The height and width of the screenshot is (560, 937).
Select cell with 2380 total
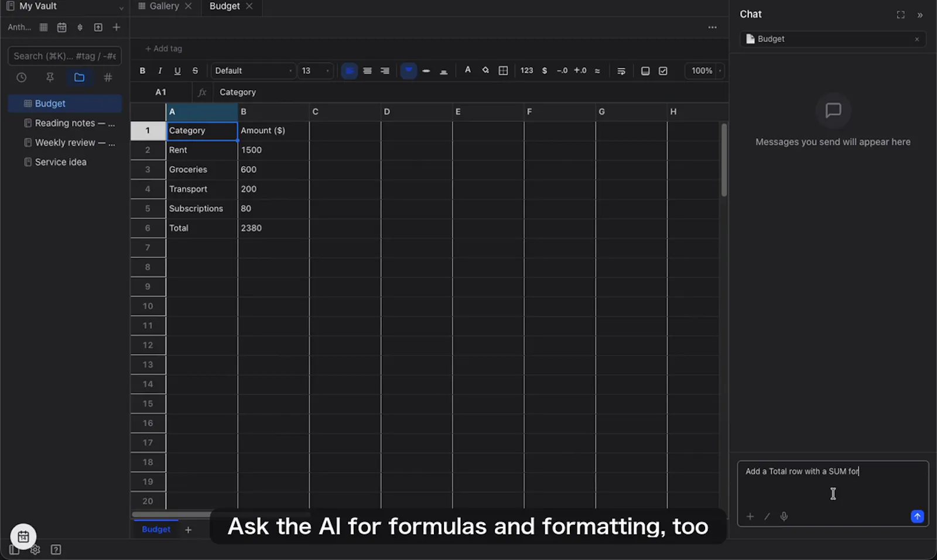point(273,228)
